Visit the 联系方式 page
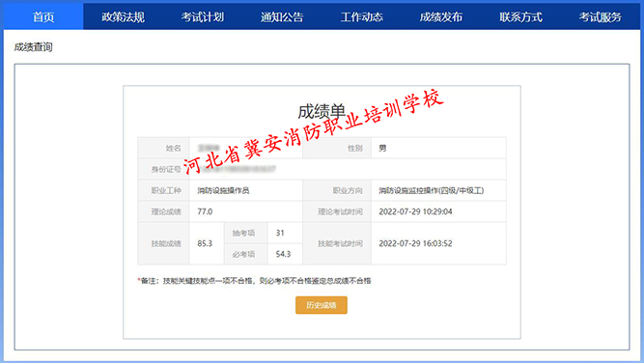The width and height of the screenshot is (644, 363). pos(520,16)
